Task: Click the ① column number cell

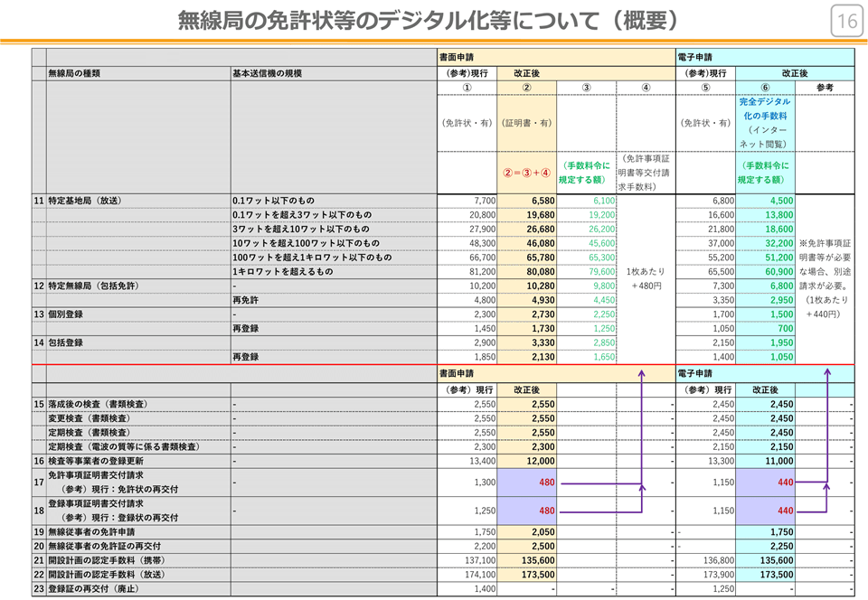Action: (x=467, y=88)
